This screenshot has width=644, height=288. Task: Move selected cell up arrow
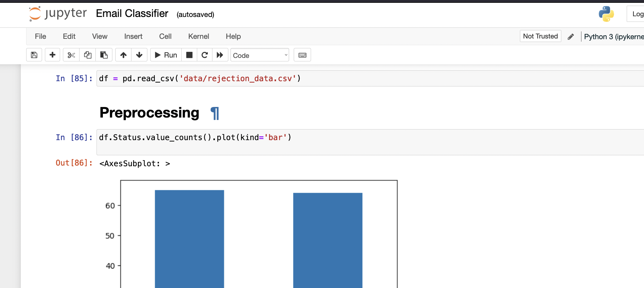pyautogui.click(x=123, y=55)
